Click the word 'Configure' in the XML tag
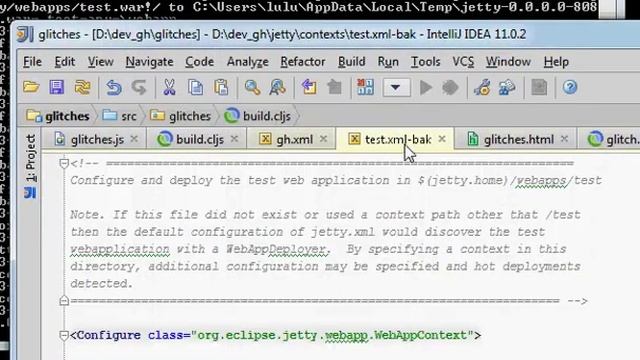Viewport: 640px width, 360px height. [109, 336]
